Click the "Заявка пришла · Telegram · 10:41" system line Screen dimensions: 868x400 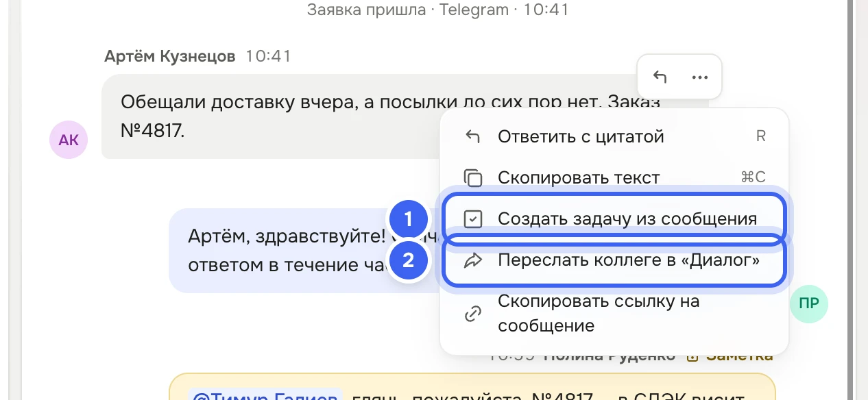pyautogui.click(x=438, y=10)
